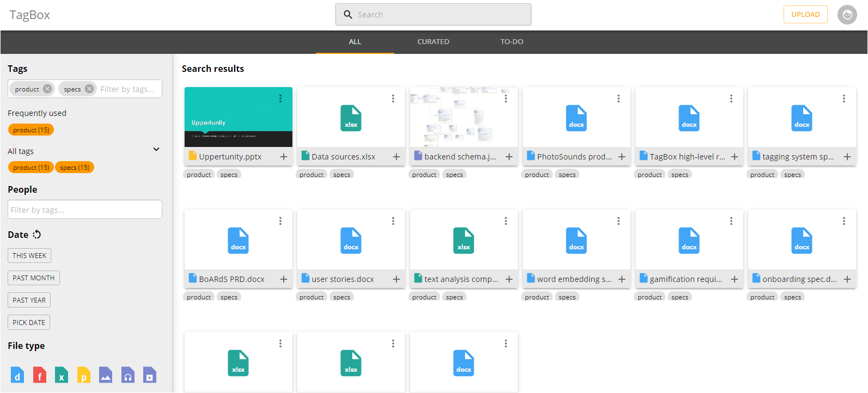Open more options for Uppertunity.pptx
Image resolution: width=868 pixels, height=393 pixels.
(x=280, y=99)
